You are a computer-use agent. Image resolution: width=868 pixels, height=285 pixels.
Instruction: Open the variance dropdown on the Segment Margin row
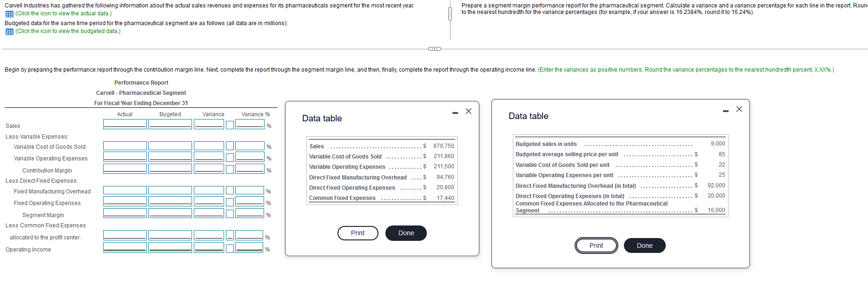pyautogui.click(x=230, y=213)
